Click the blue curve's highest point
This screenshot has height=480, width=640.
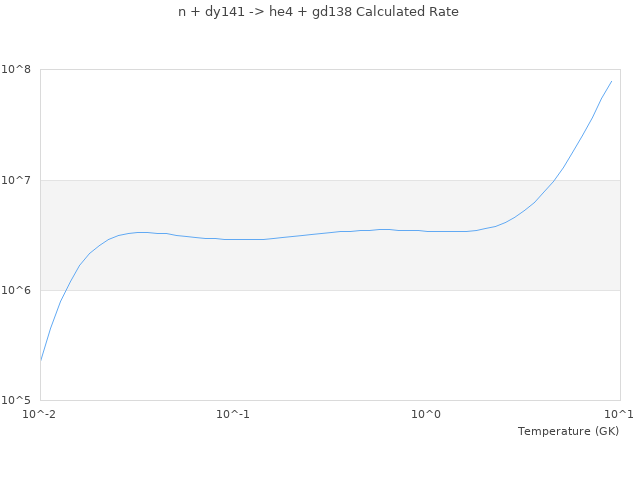tap(612, 81)
